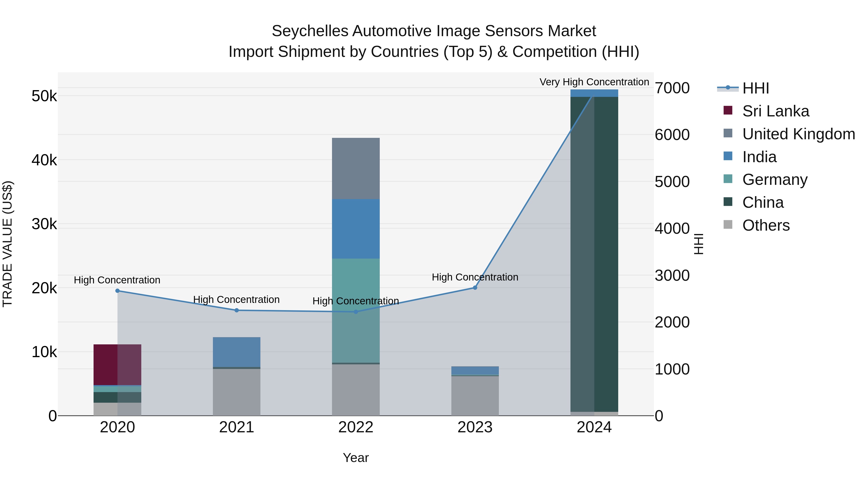Select the Germany bar segment in 2022
Image resolution: width=868 pixels, height=488 pixels.
click(x=356, y=311)
